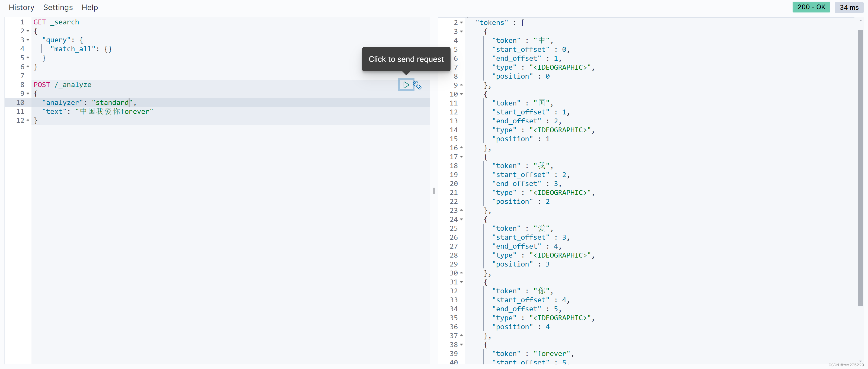Open the Settings menu
Viewport: 868px width, 369px height.
point(58,7)
